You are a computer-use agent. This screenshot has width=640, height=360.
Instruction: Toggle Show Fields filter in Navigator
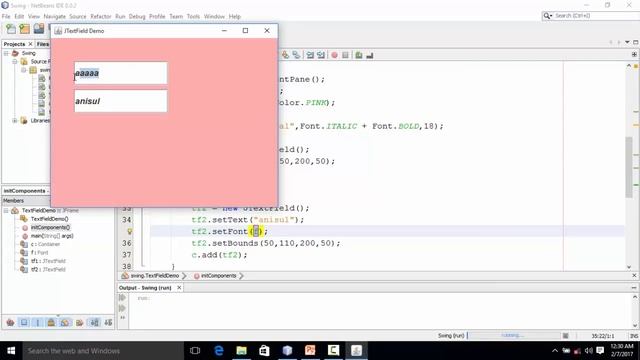coord(24,323)
